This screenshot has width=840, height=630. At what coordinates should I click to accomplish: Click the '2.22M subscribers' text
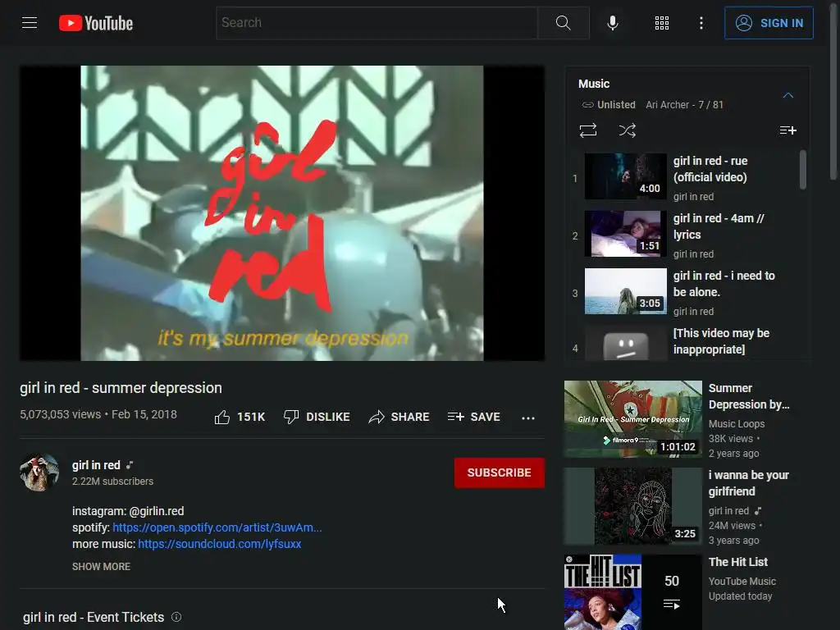coord(112,481)
